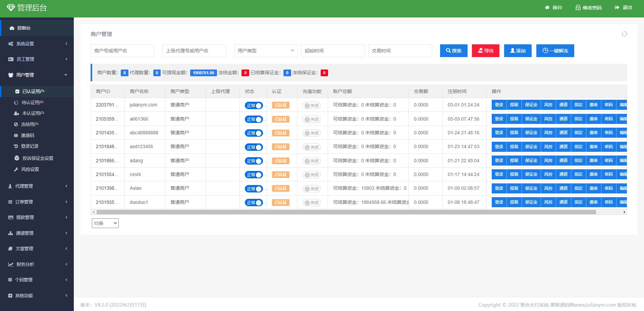
Task: Expand the 系统设置 menu
Action: click(x=37, y=44)
